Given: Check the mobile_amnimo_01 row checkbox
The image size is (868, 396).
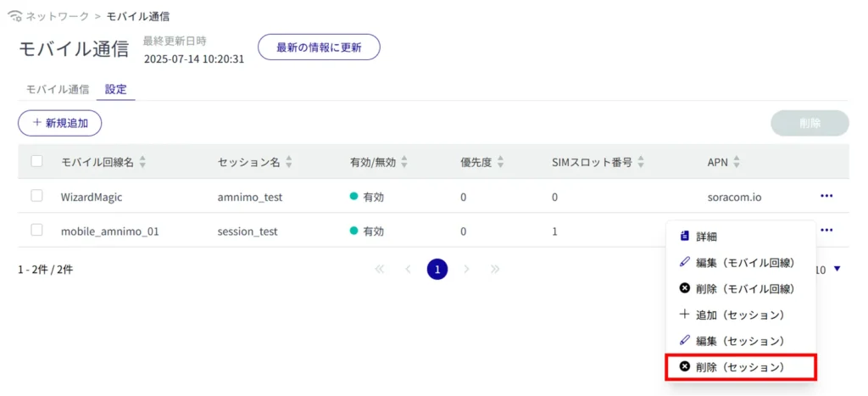Looking at the screenshot, I should tap(36, 230).
